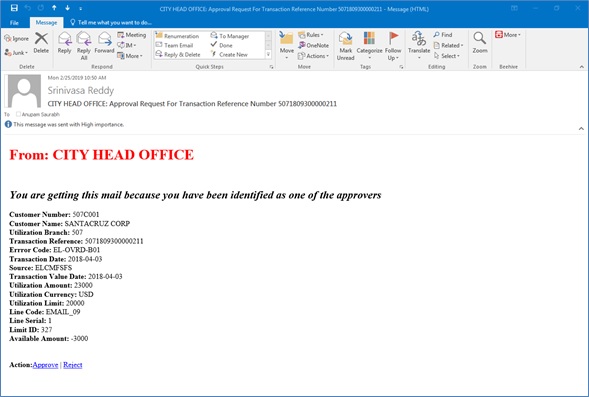Click the email subject line text

point(192,104)
